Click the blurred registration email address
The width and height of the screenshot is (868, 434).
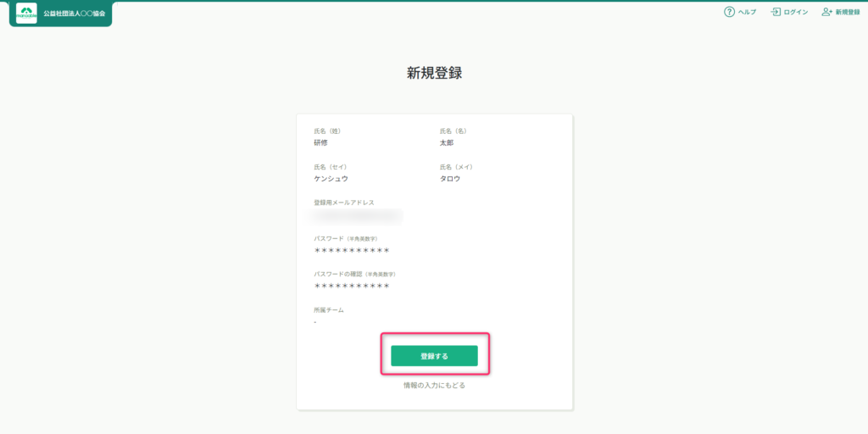click(358, 215)
